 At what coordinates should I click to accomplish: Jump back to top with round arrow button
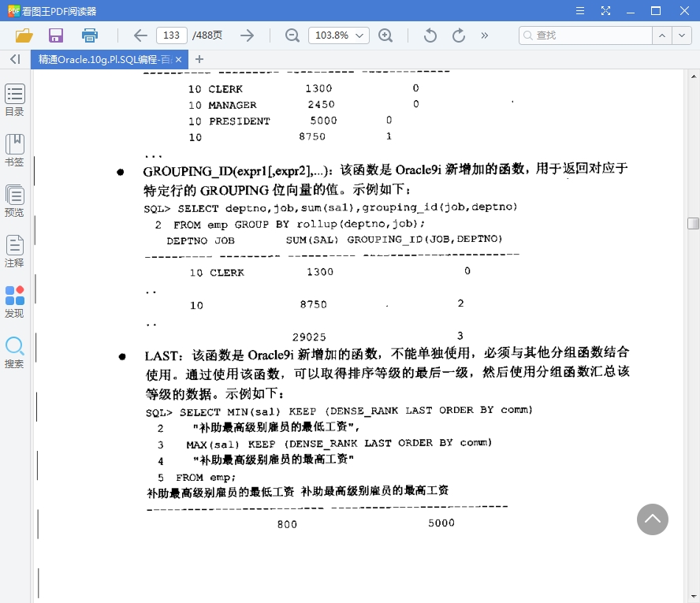click(x=652, y=519)
